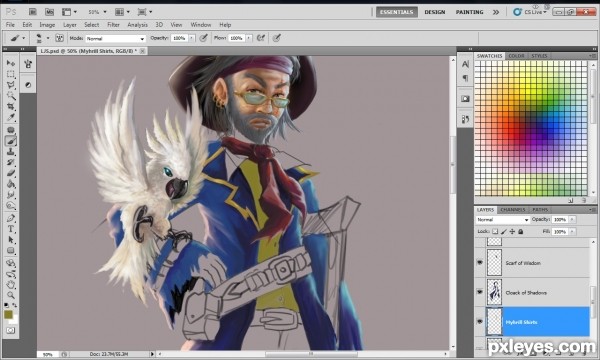This screenshot has height=360, width=600.
Task: Launch Mini Bridge from application bar
Action: tap(49, 12)
